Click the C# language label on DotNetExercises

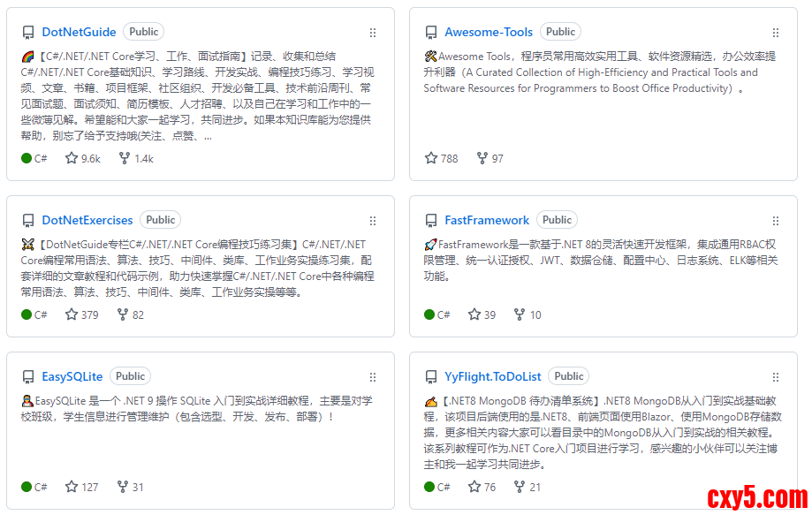click(41, 315)
